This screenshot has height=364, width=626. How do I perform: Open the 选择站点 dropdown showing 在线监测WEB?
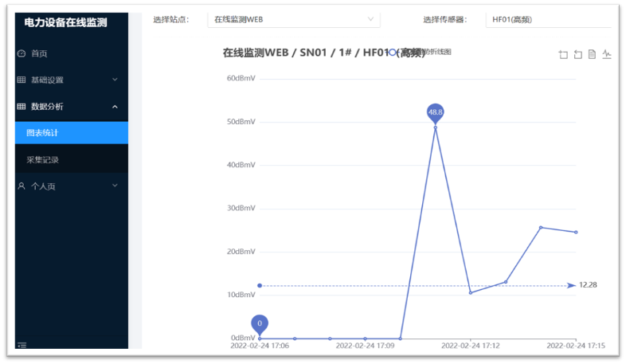pyautogui.click(x=293, y=19)
